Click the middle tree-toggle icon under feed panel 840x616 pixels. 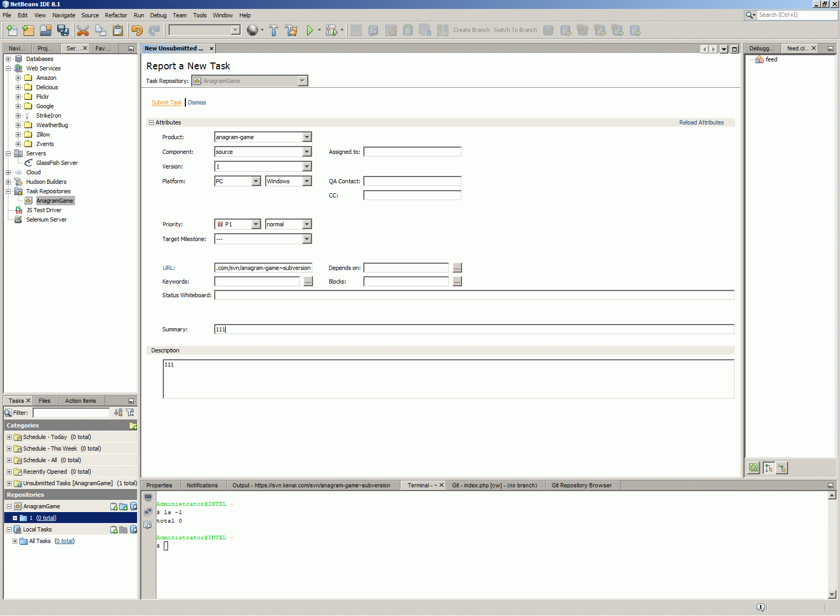pyautogui.click(x=769, y=468)
